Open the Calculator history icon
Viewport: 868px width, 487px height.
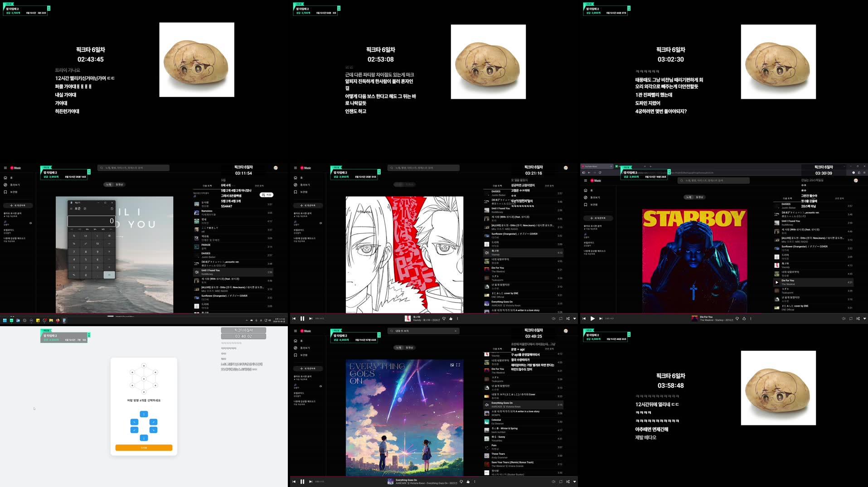tap(112, 209)
